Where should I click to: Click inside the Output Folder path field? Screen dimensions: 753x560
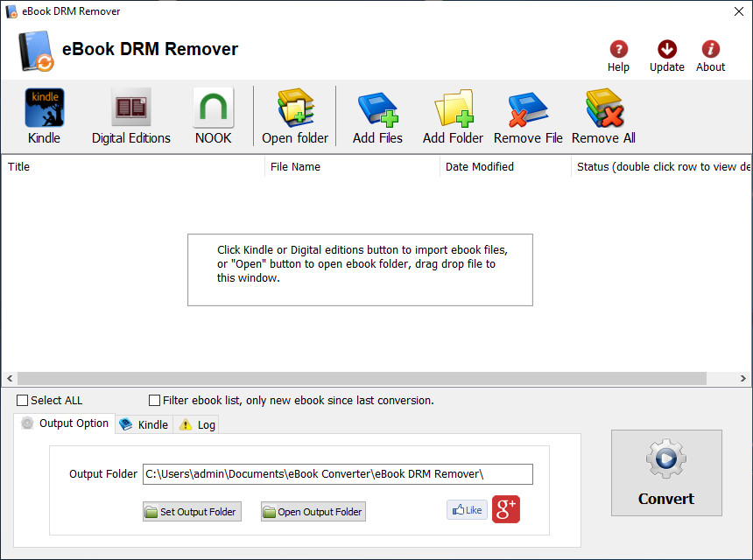pos(338,474)
